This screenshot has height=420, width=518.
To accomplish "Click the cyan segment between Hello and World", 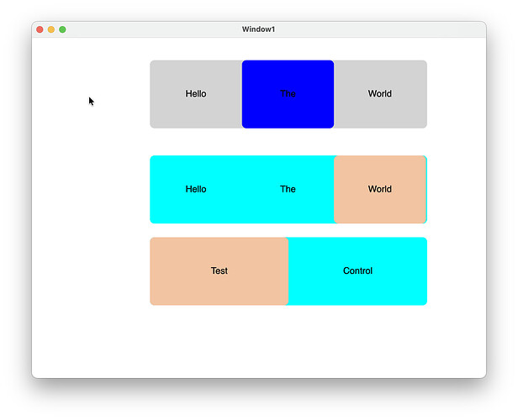I will coord(288,189).
